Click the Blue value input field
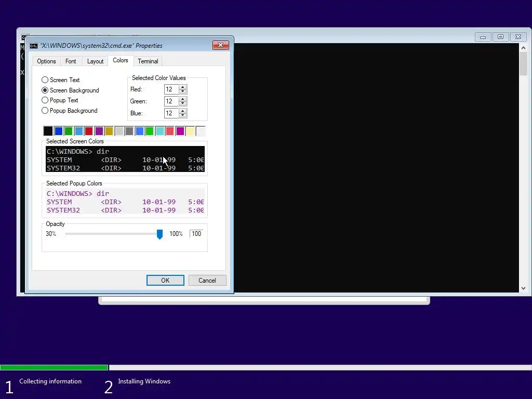 [171, 113]
